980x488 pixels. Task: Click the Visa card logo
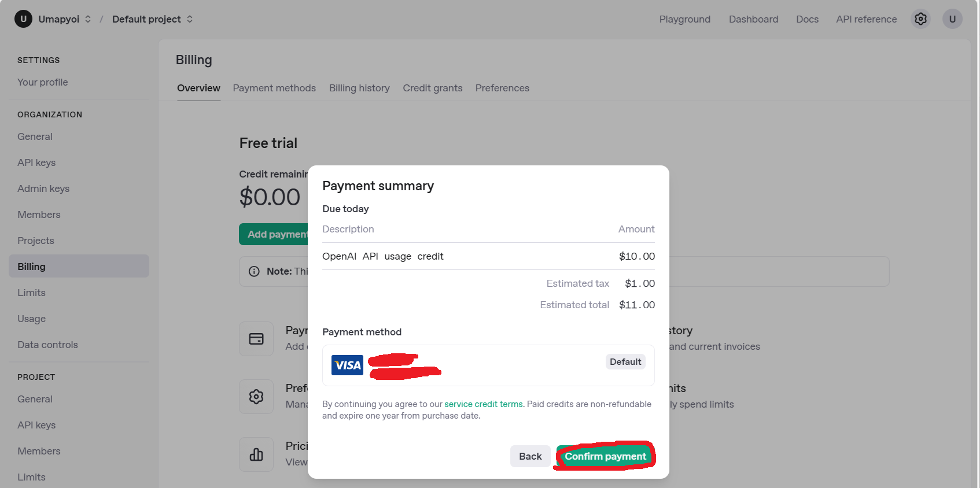point(347,365)
